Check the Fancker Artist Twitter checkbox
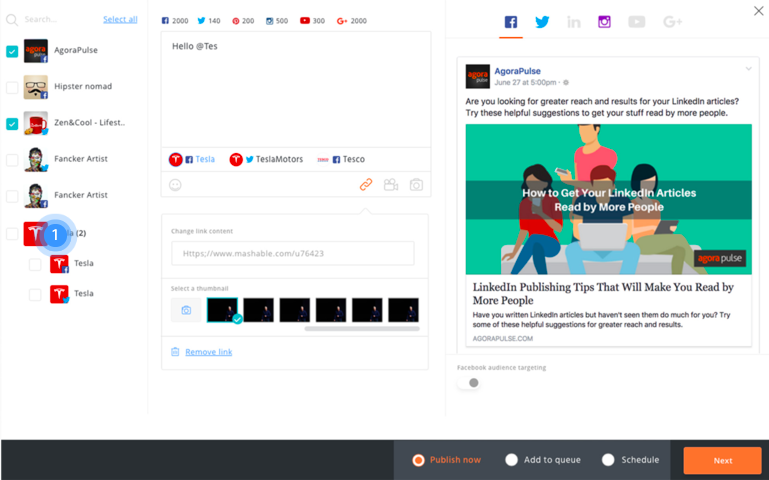 12,160
